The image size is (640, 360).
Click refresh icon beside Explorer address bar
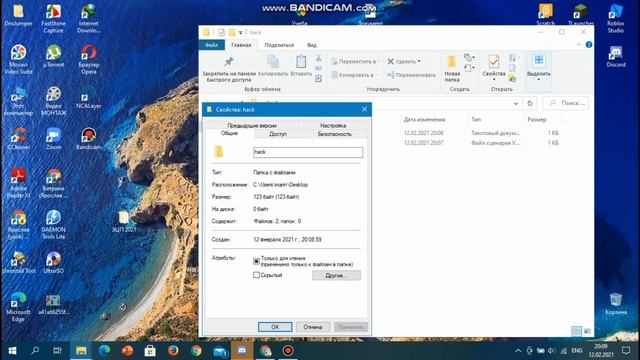coord(530,103)
